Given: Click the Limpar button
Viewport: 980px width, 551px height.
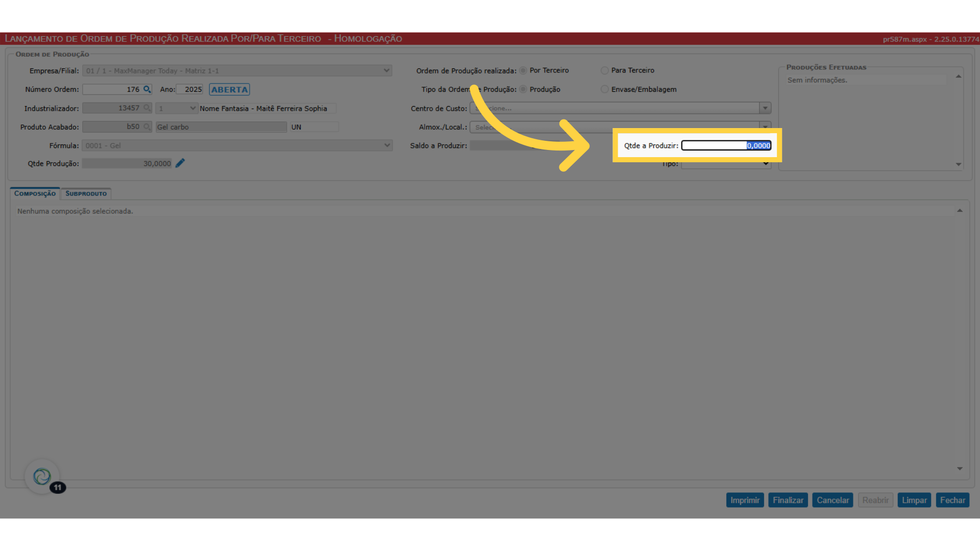Looking at the screenshot, I should 914,500.
